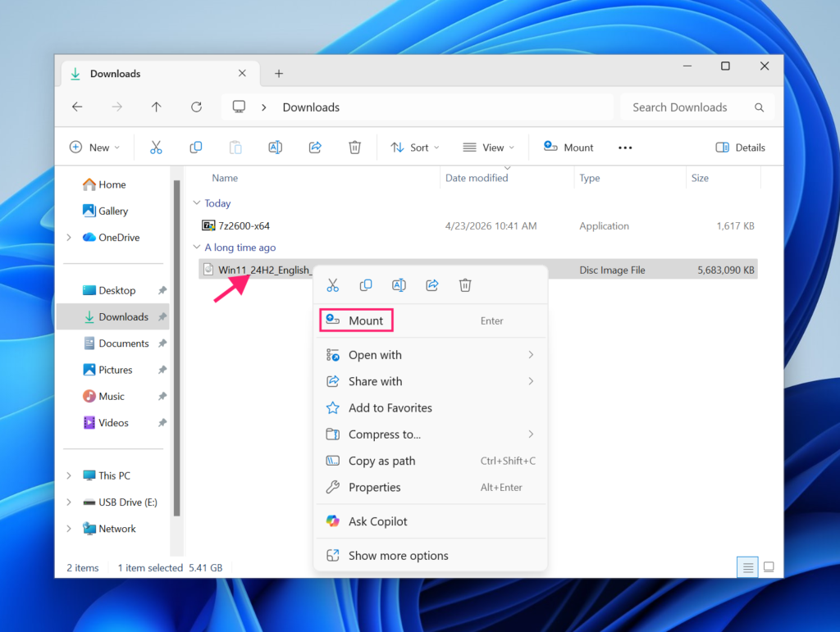Close the Downloads tab

pos(242,73)
